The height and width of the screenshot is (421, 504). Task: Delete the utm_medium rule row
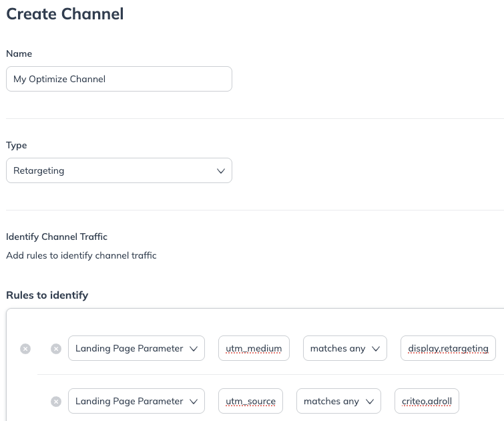(x=56, y=348)
